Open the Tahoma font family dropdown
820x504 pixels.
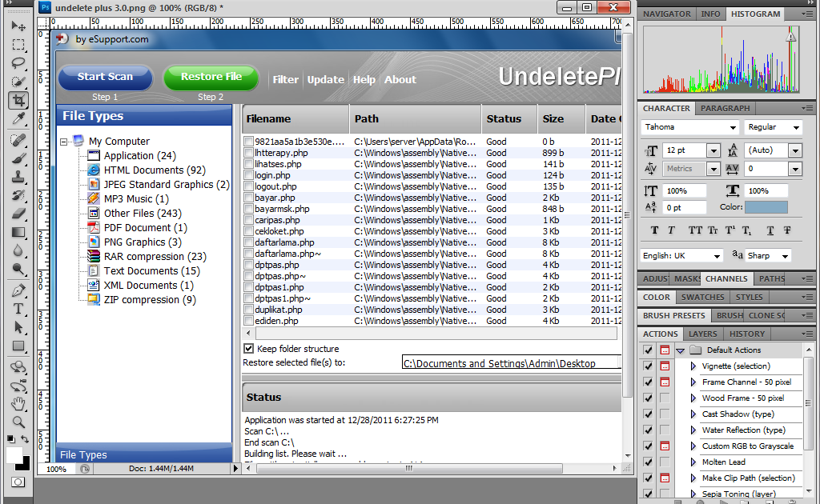pyautogui.click(x=733, y=127)
